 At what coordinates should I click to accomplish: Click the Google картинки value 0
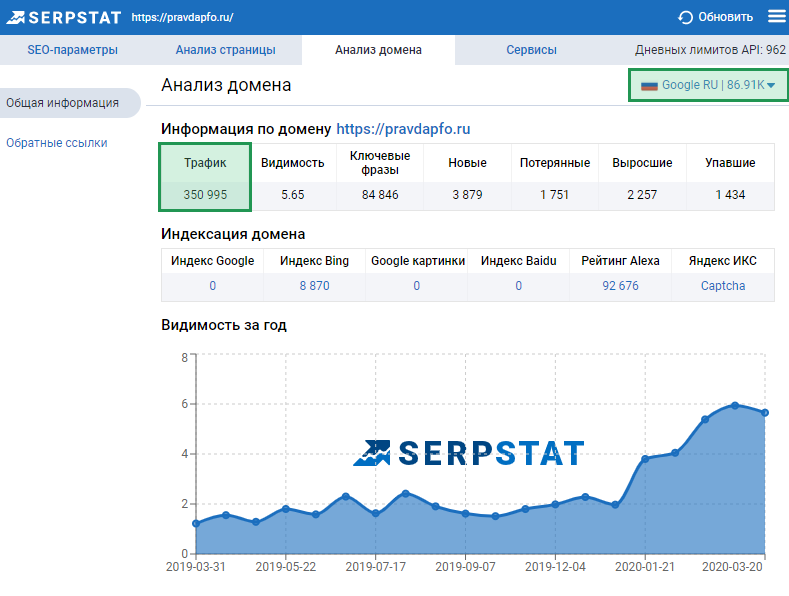(x=417, y=286)
